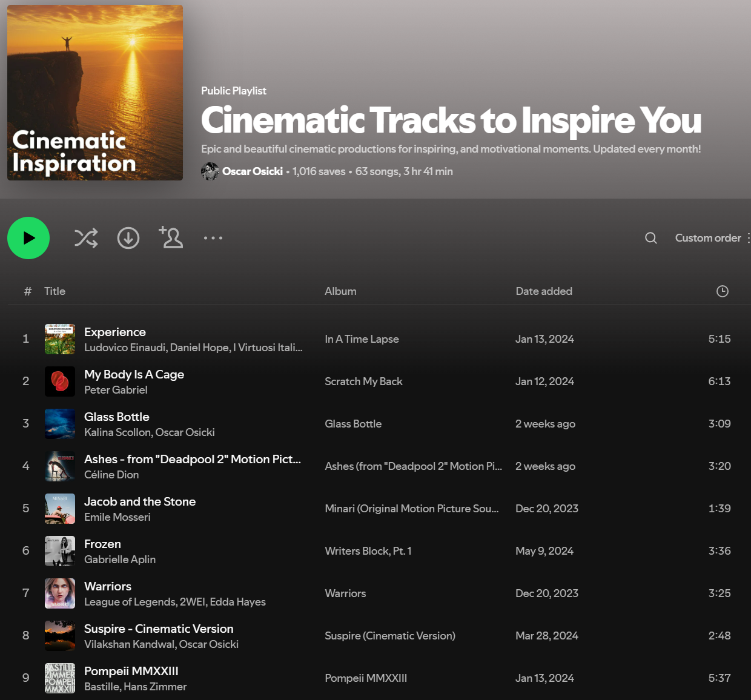Search in playlist with the magnifier icon
The image size is (751, 700).
(651, 238)
